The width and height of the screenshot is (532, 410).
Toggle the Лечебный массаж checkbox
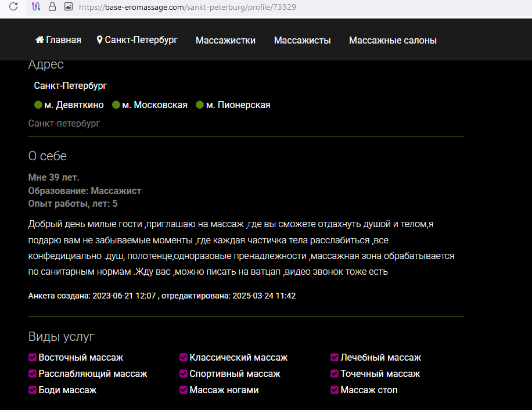click(x=335, y=358)
